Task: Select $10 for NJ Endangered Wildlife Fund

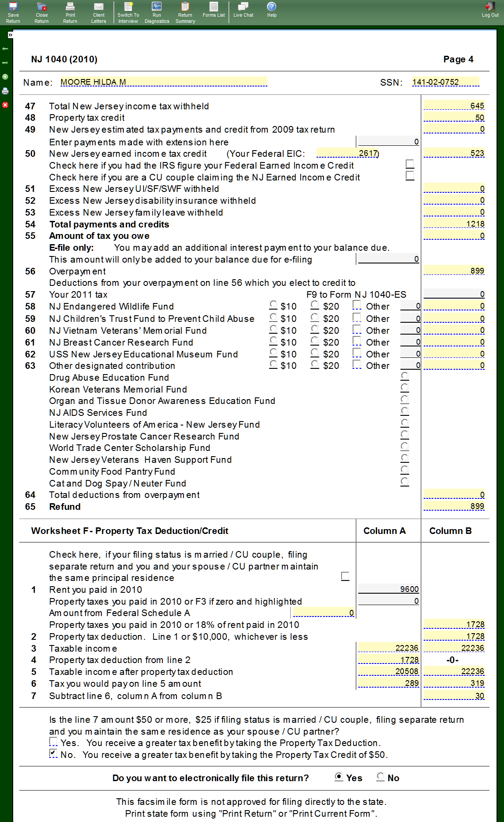Action: (274, 305)
